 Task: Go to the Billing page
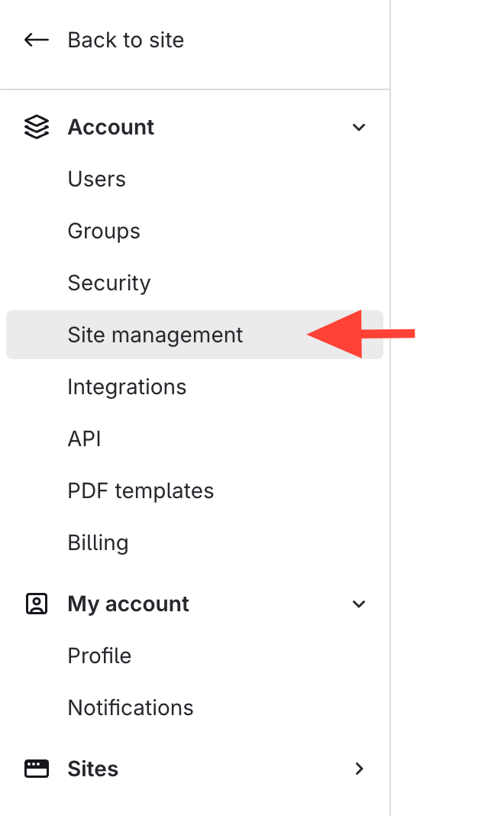98,542
